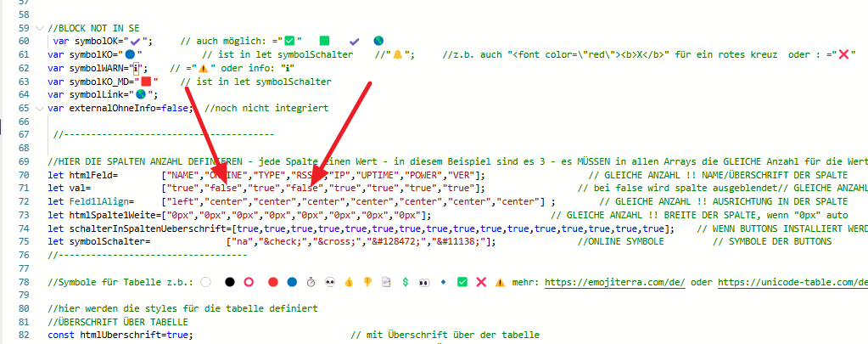Click the green checkbox emoji on line 78
868x344 pixels.
click(x=462, y=282)
